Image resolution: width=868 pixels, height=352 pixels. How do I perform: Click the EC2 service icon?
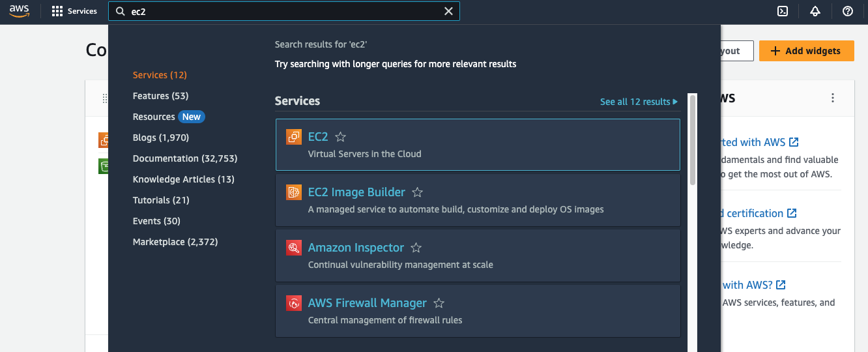(x=294, y=137)
